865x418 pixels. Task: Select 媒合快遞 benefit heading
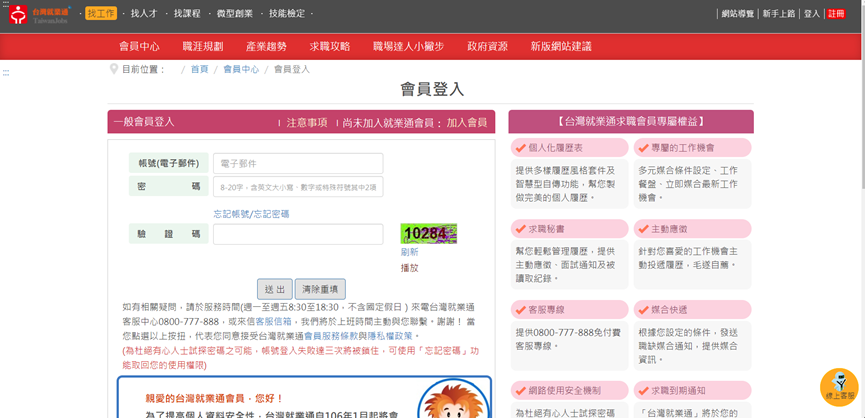692,310
